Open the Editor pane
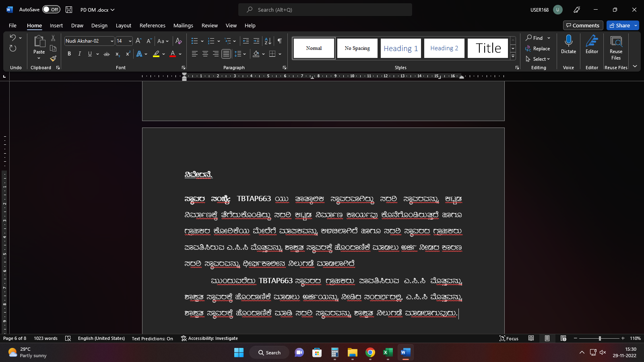 592,44
